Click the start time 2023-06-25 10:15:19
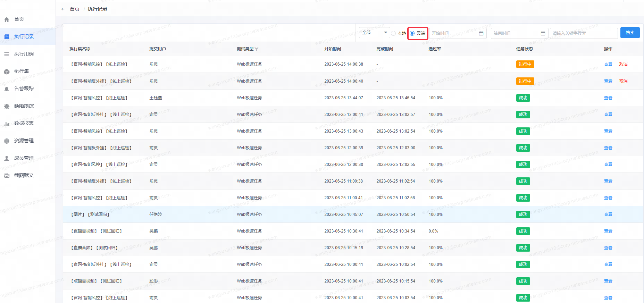 [x=344, y=248]
